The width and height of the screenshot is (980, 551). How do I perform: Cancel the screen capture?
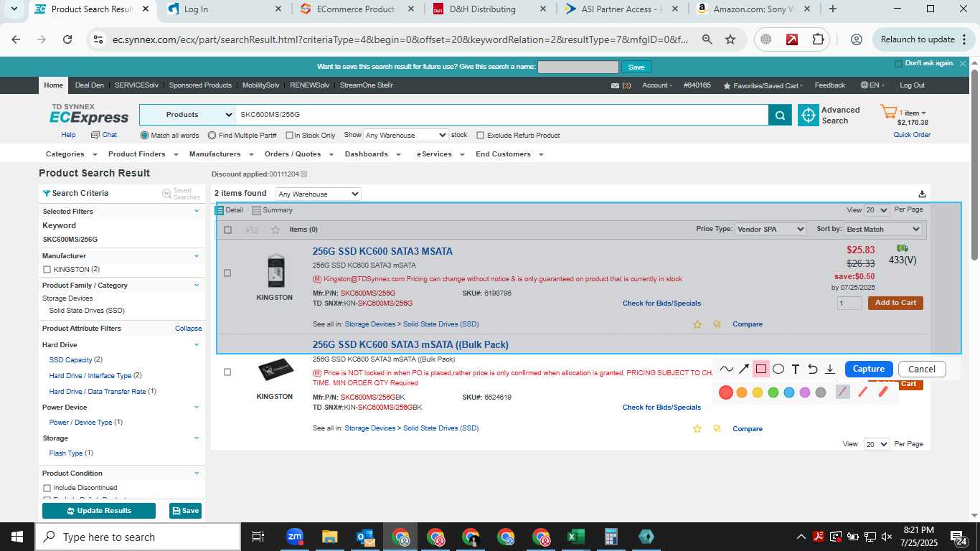pyautogui.click(x=922, y=369)
